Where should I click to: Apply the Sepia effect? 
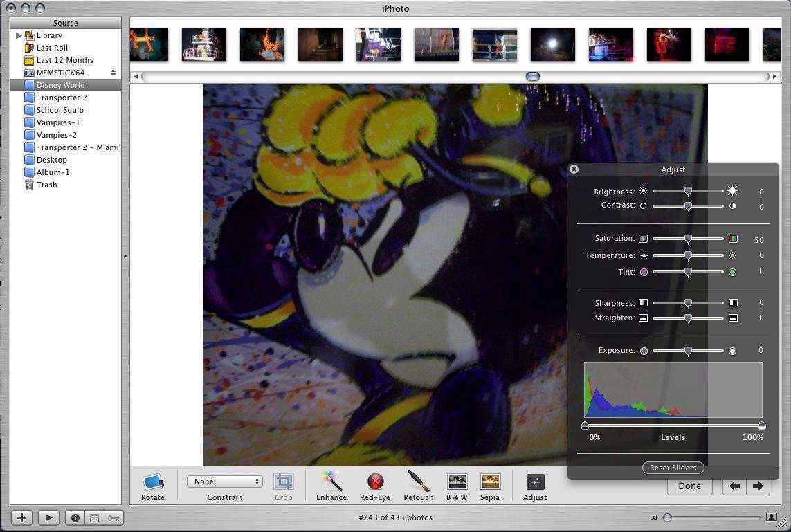[490, 481]
